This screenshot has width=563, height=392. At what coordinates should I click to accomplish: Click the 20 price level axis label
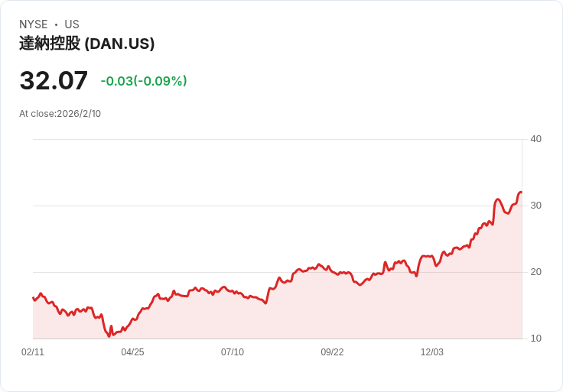(535, 272)
